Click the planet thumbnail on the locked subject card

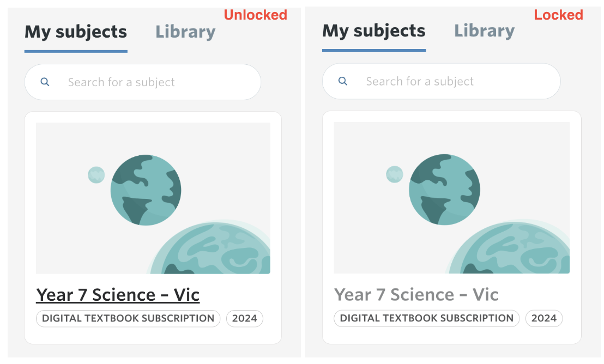[451, 198]
